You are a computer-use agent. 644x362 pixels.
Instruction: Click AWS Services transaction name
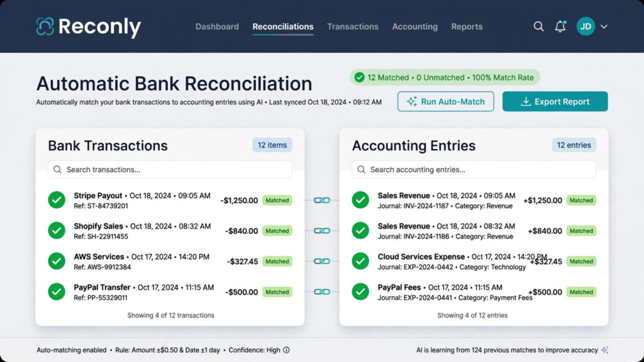[99, 257]
